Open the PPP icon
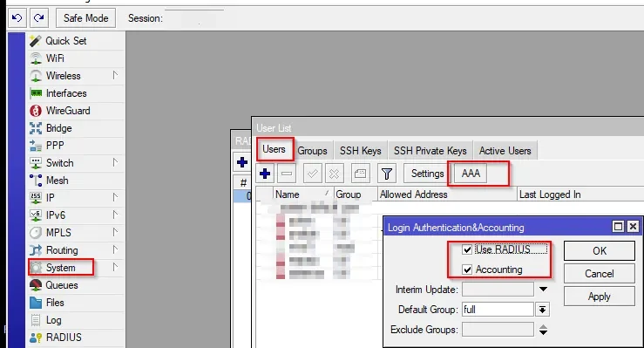The width and height of the screenshot is (644, 348). tap(36, 146)
